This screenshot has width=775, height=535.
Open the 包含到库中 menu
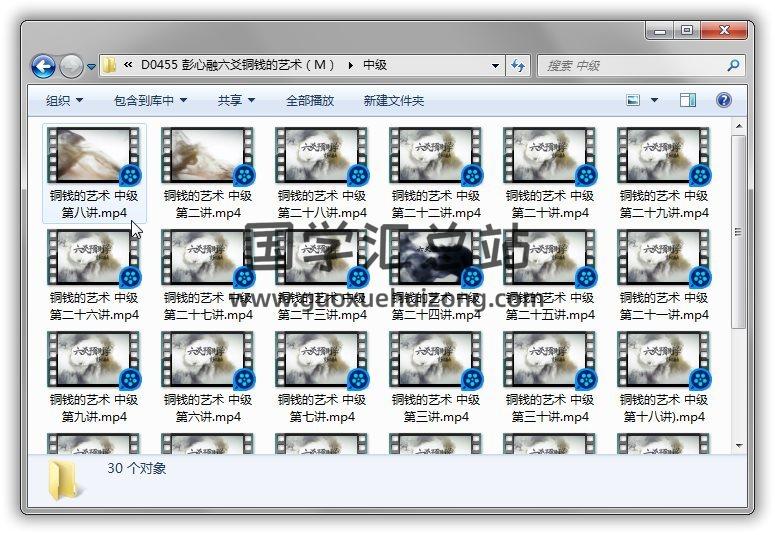(150, 101)
